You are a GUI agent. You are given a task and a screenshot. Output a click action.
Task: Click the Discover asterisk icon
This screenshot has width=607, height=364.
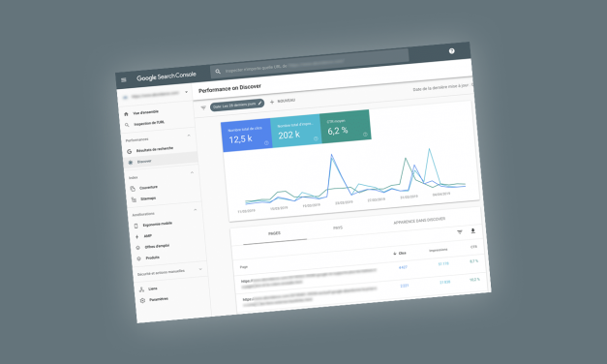tap(131, 163)
